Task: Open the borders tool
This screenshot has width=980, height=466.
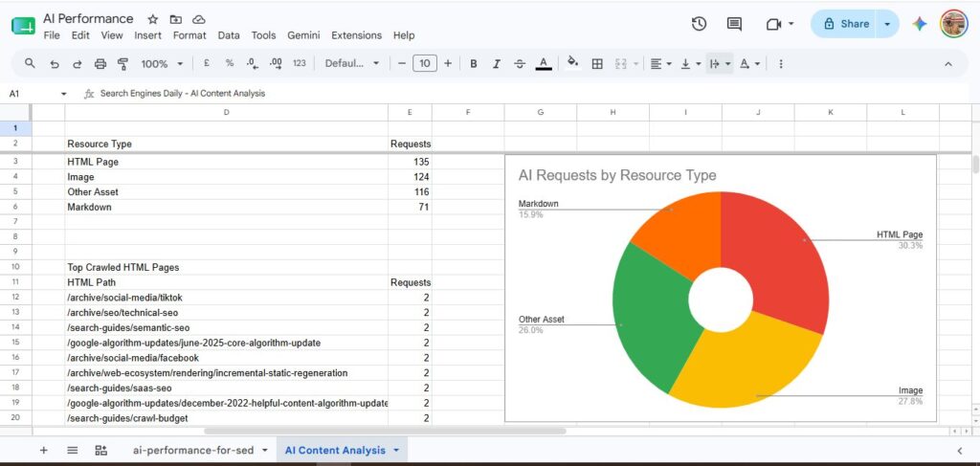Action: 597,64
